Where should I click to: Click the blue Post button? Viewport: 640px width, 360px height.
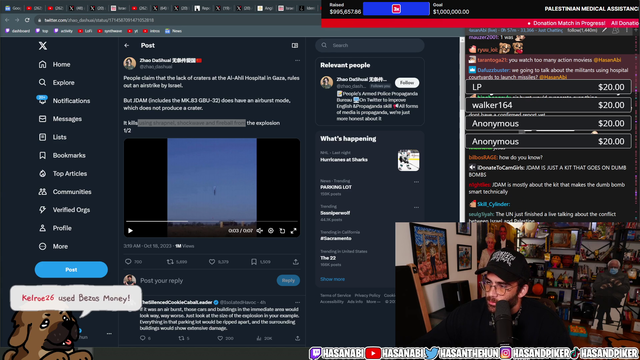(x=71, y=270)
